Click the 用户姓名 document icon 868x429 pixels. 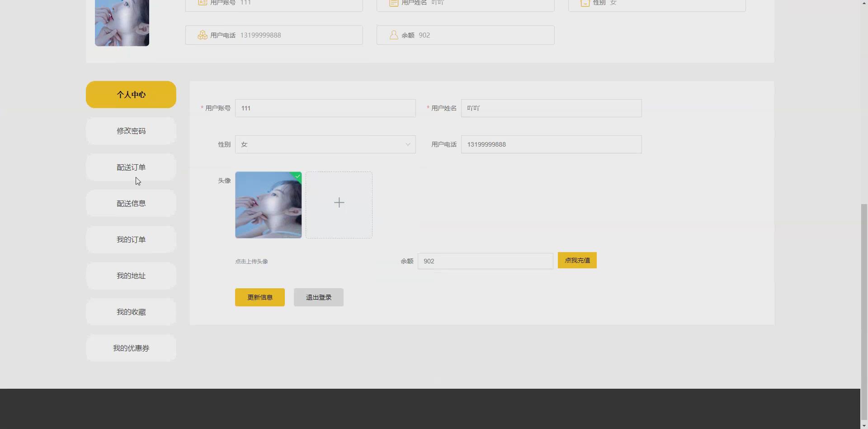(393, 3)
